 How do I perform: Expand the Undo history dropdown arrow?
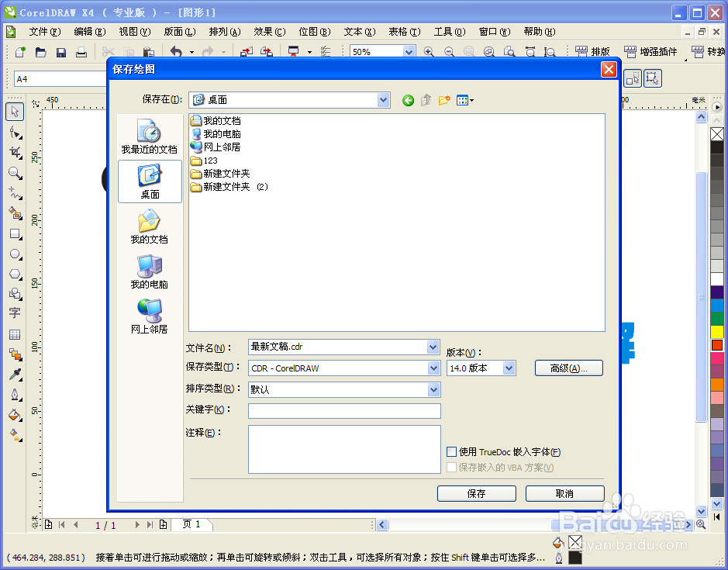[191, 52]
